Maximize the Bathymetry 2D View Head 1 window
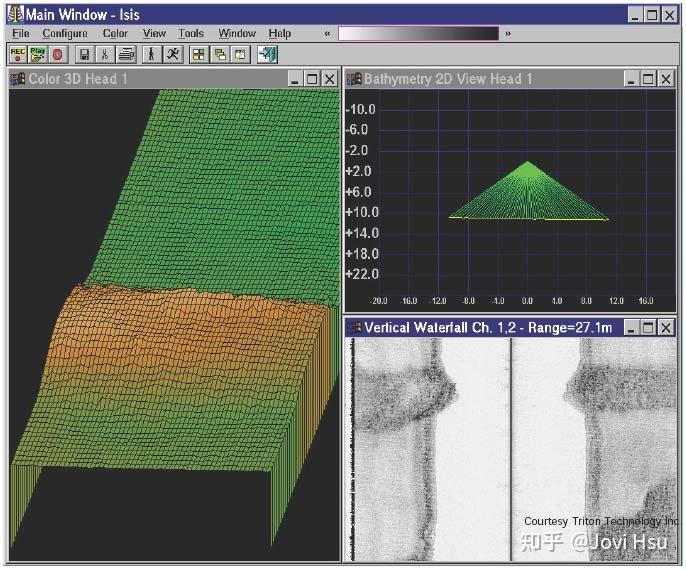The width and height of the screenshot is (686, 570). coord(649,79)
